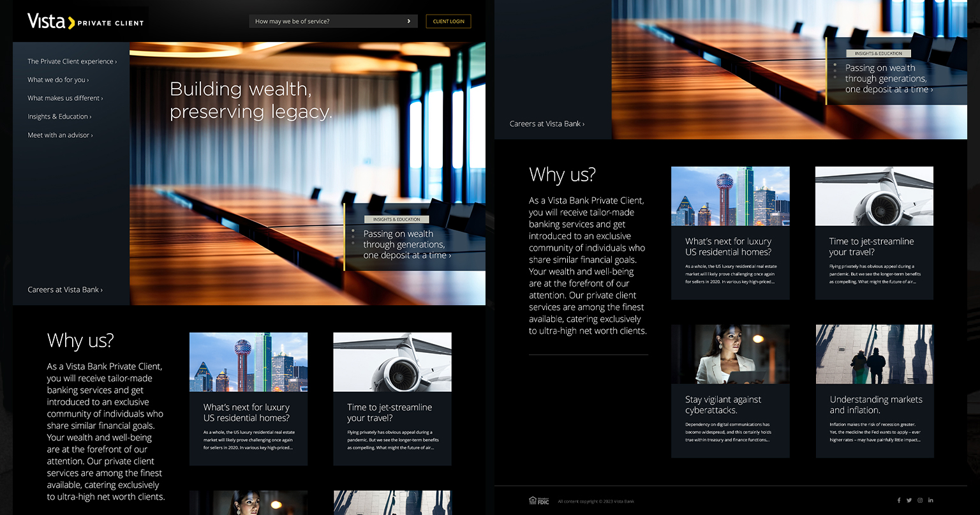
Task: Visit LinkedIn using the footer icon
Action: 931,500
